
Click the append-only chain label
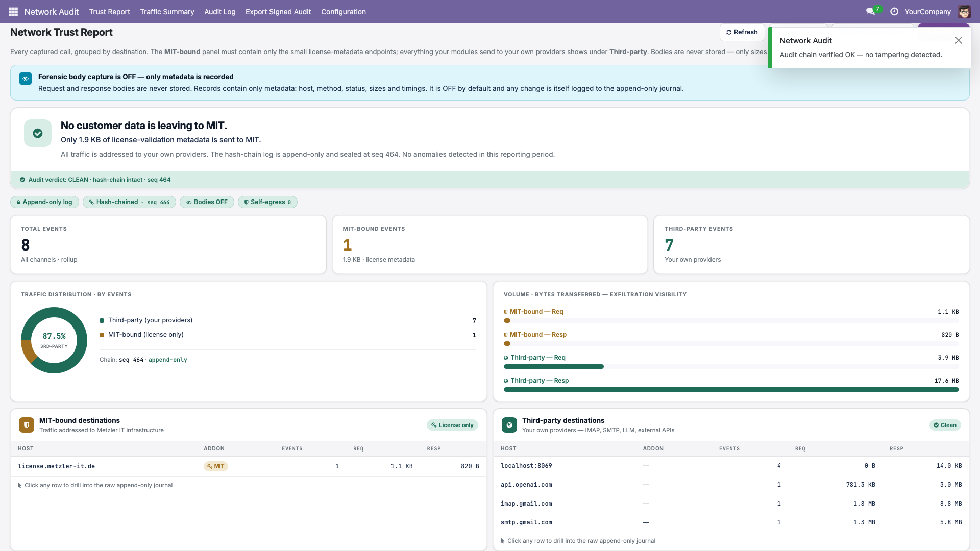(168, 360)
